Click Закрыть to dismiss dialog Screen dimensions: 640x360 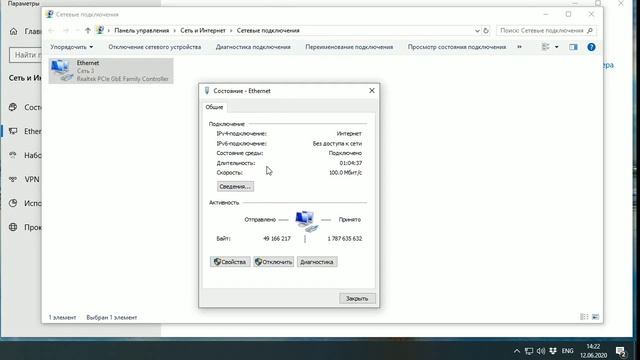point(357,298)
